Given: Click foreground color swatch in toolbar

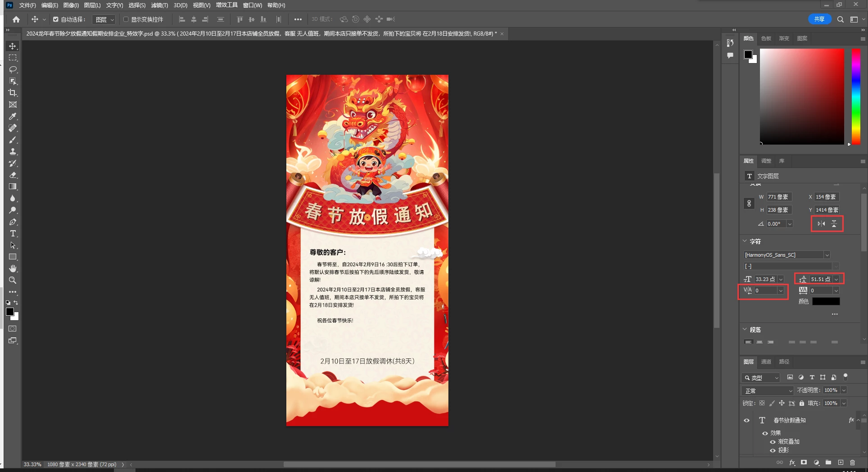Looking at the screenshot, I should (10, 312).
